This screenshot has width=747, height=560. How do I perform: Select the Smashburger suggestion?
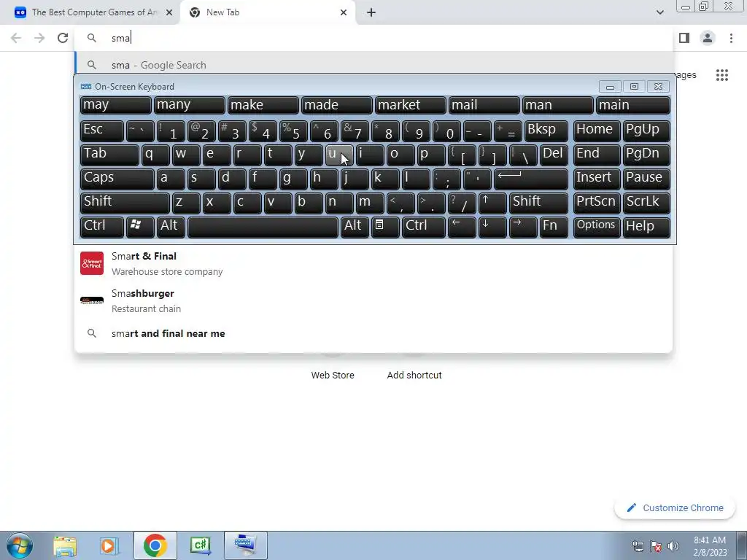click(x=373, y=300)
